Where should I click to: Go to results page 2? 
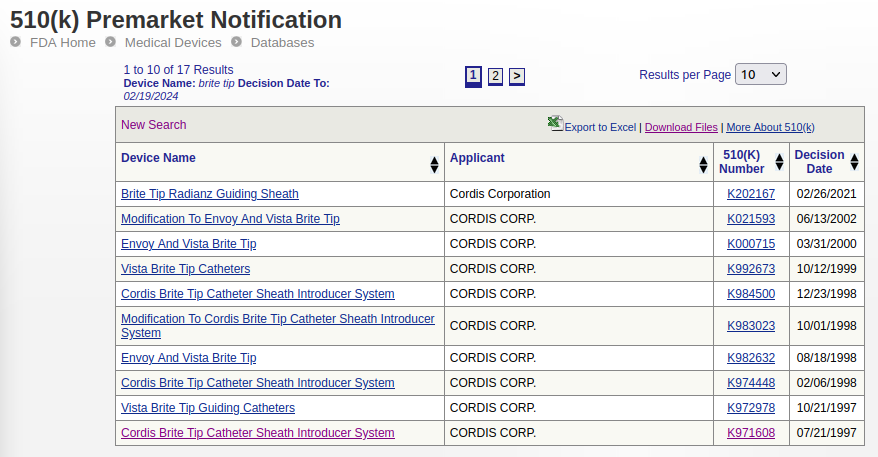pyautogui.click(x=495, y=76)
